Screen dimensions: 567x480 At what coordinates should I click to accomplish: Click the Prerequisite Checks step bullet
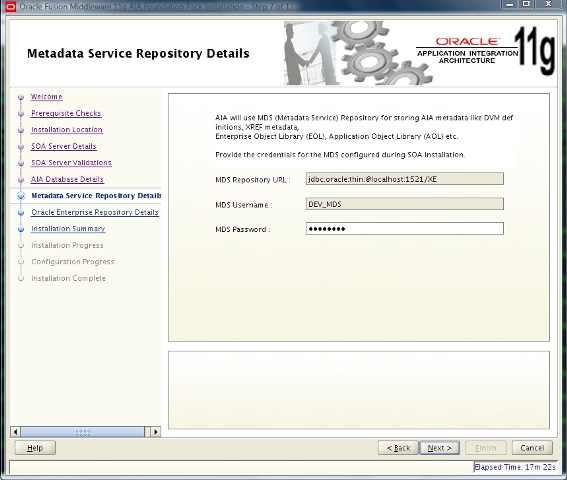(21, 114)
